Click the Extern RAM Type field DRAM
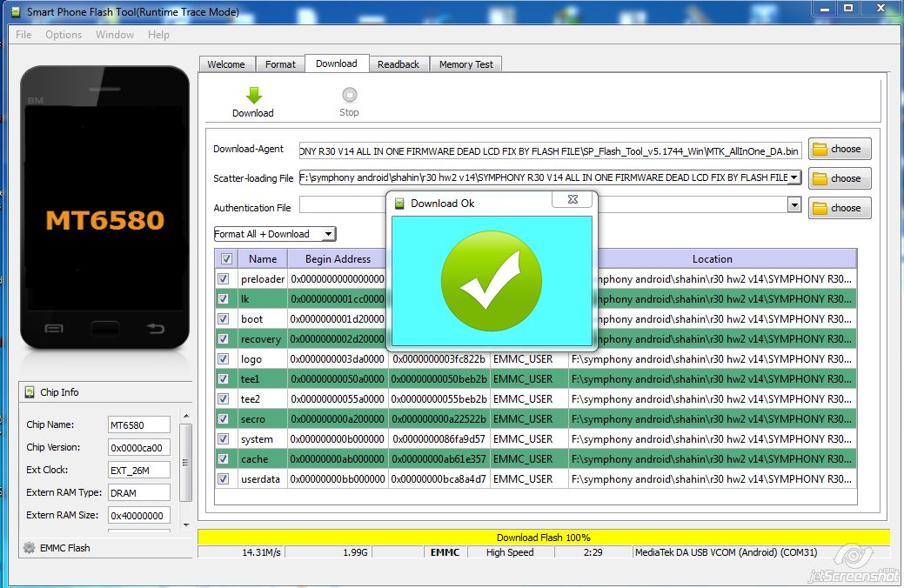Image resolution: width=904 pixels, height=588 pixels. pos(139,493)
